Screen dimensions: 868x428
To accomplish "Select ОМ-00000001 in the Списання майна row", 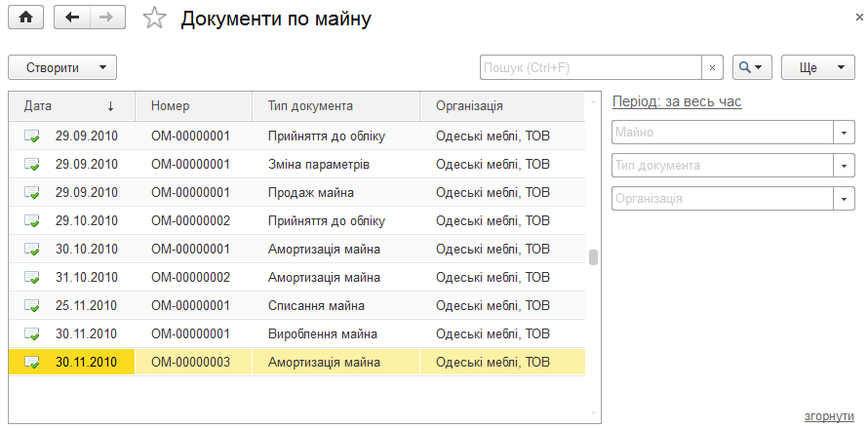I will (194, 305).
